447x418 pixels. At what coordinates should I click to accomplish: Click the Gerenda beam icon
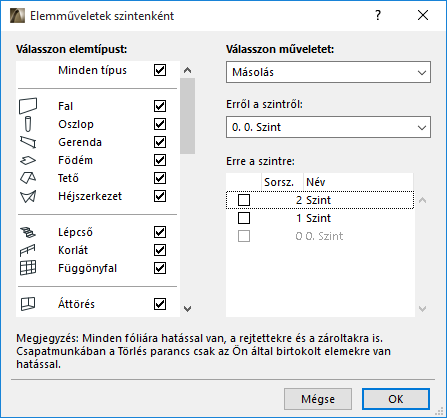coord(28,142)
